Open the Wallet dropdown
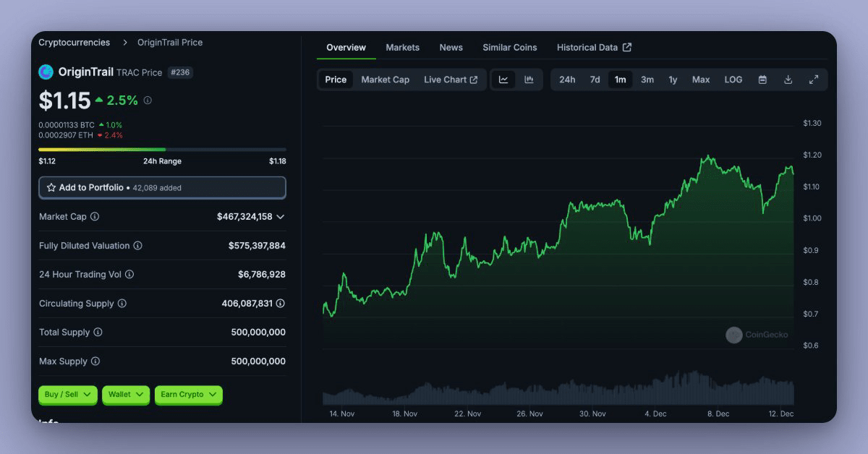868x454 pixels. click(126, 395)
